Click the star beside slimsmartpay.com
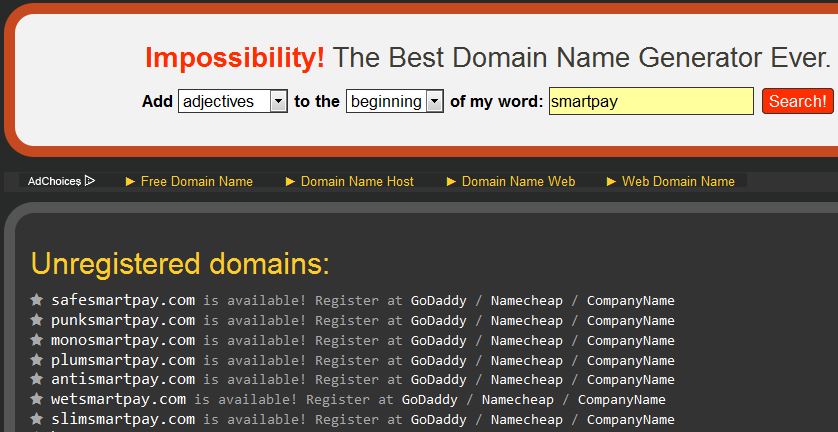Image resolution: width=838 pixels, height=432 pixels. 36,419
